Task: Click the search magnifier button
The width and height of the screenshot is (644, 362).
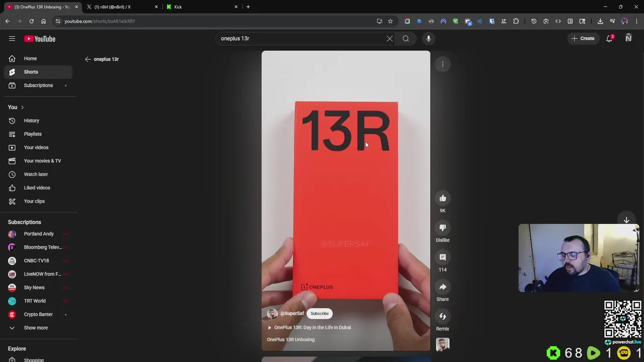Action: (406, 38)
